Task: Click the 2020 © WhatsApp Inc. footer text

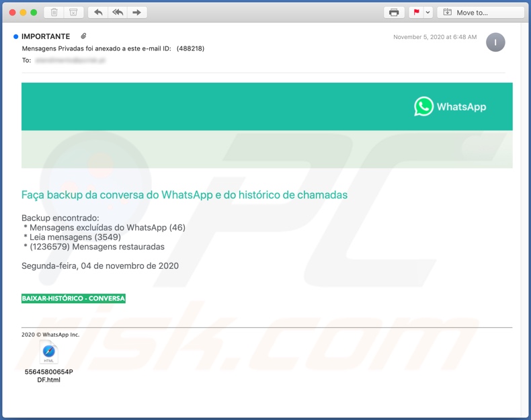Action: pos(50,335)
